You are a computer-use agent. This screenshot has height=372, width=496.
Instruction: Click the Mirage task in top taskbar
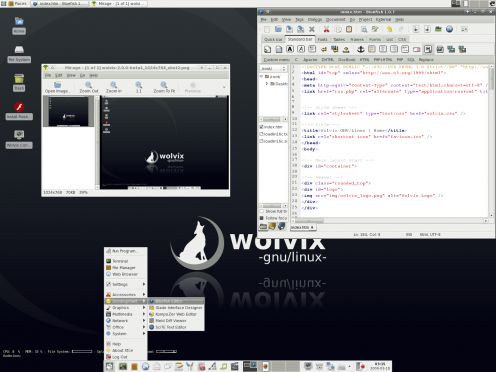point(119,4)
